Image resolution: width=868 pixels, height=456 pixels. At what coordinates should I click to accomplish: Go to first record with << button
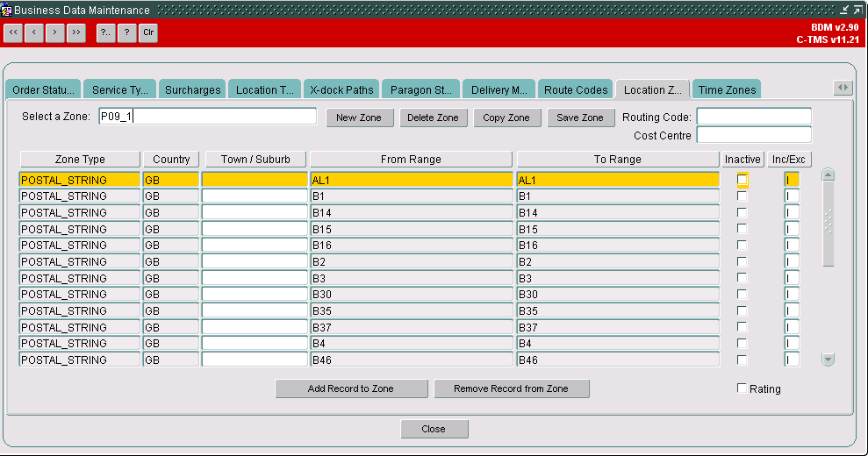click(13, 32)
